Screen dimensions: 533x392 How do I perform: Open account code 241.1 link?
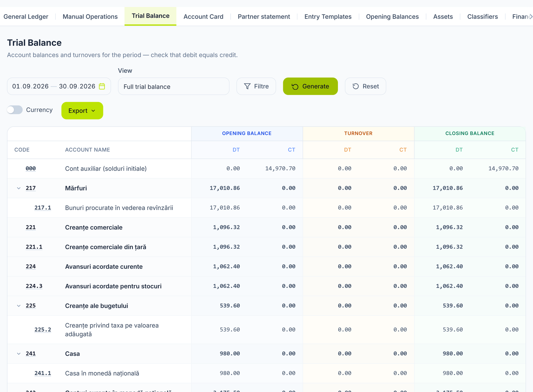(x=43, y=374)
